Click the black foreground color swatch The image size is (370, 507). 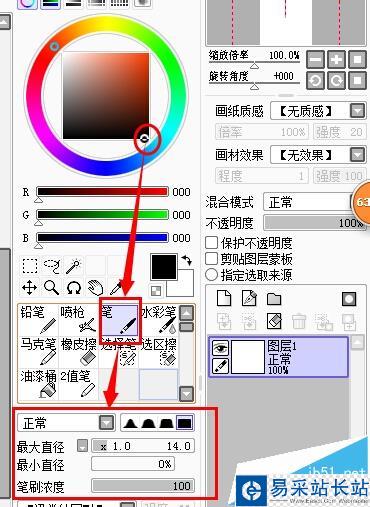pos(164,267)
